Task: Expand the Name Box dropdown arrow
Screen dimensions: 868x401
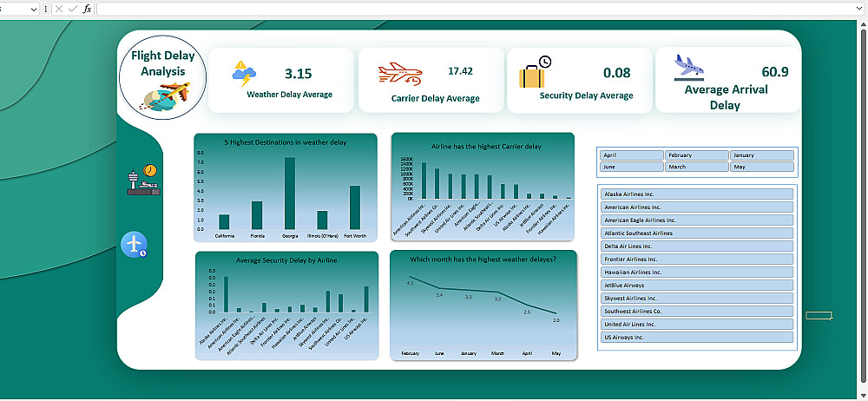Action: click(35, 9)
